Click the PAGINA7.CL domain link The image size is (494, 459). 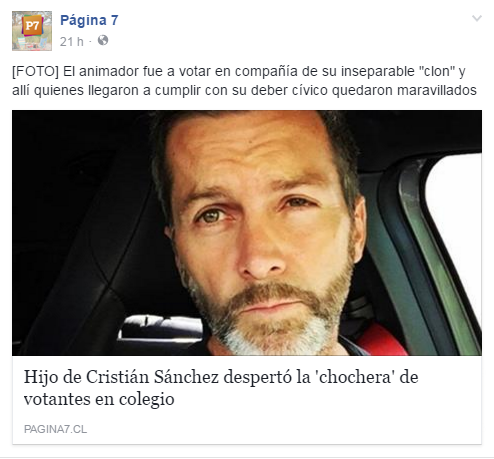pyautogui.click(x=55, y=429)
